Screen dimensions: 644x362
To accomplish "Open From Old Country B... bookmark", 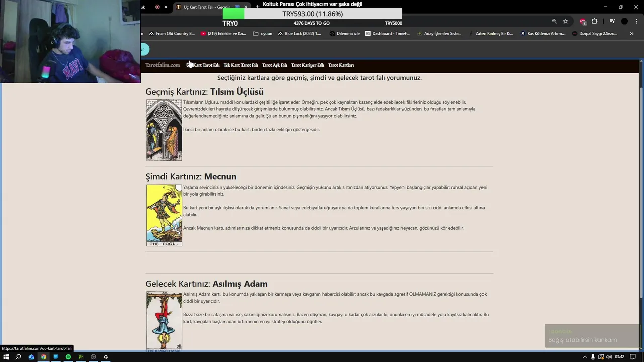I will 172,34.
